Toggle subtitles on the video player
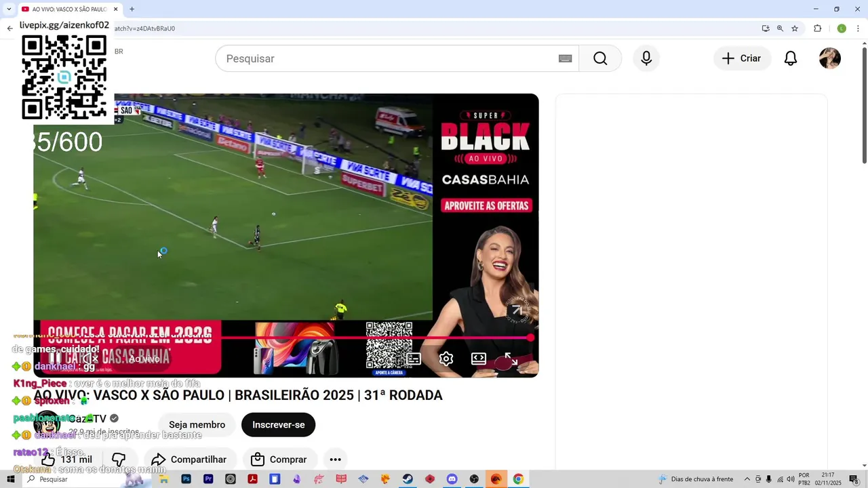Viewport: 868px width, 488px height. (414, 359)
